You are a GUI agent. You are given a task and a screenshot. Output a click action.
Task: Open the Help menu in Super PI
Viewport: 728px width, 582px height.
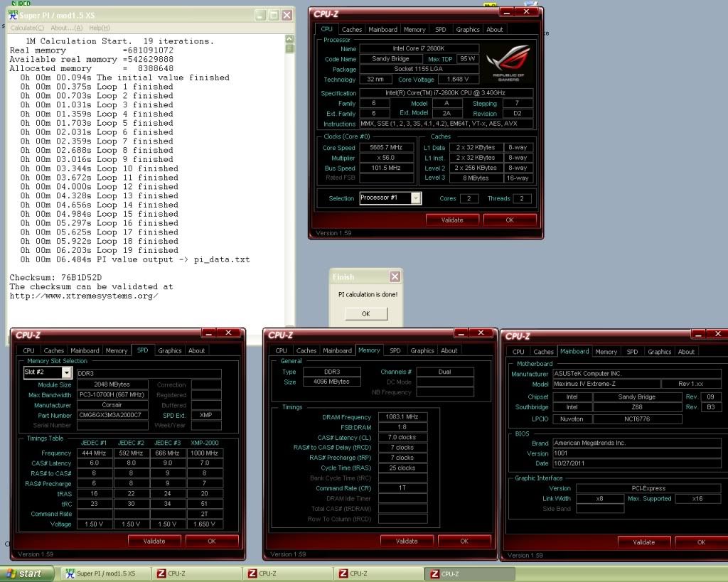[100, 28]
